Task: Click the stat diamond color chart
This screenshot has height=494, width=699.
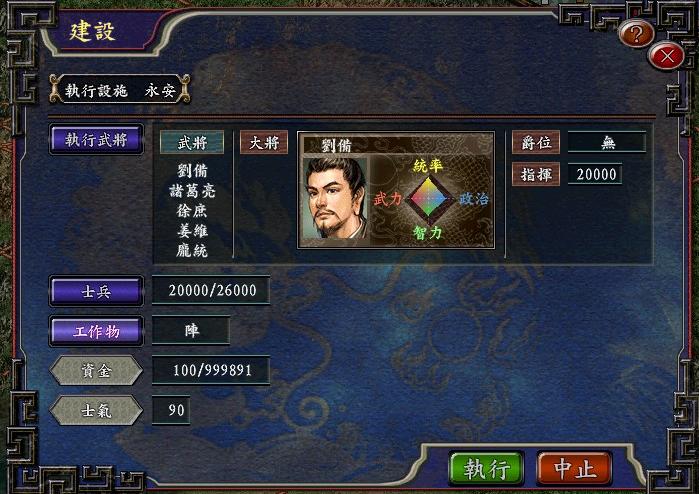Action: (428, 199)
